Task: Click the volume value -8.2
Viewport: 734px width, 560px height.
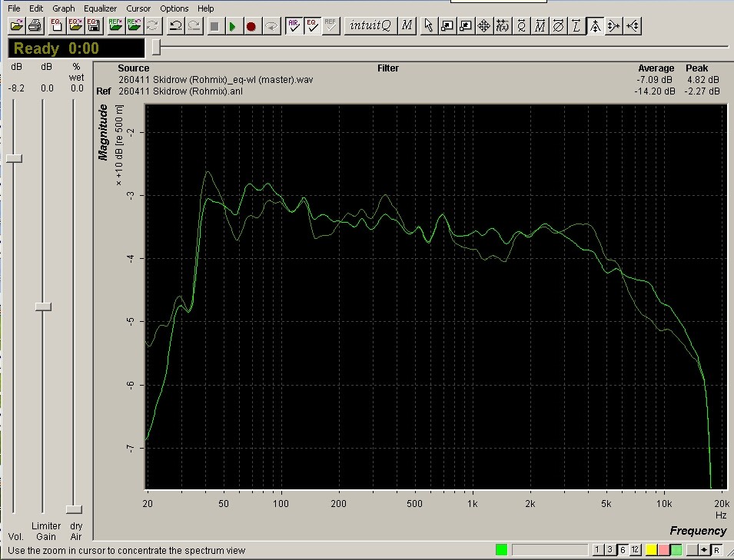Action: click(x=16, y=88)
